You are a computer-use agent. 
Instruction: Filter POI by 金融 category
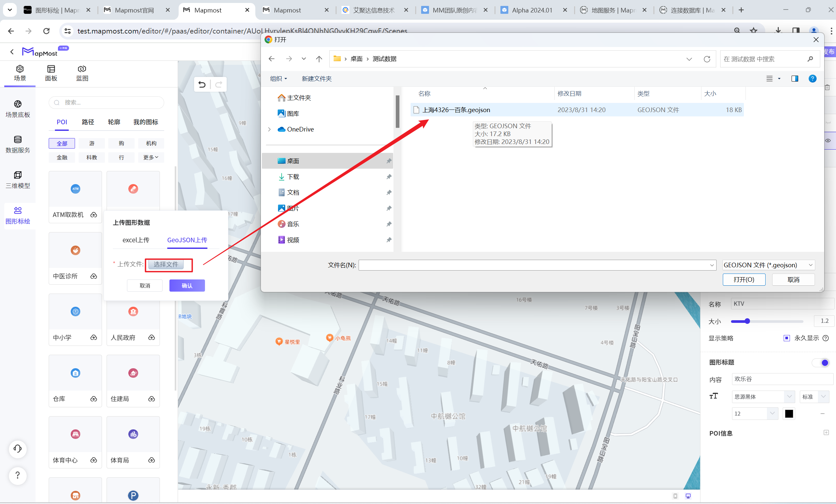pyautogui.click(x=62, y=157)
